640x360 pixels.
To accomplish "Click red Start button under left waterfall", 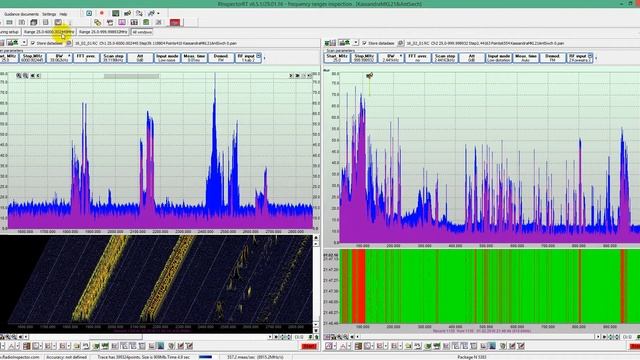I will (x=309, y=346).
